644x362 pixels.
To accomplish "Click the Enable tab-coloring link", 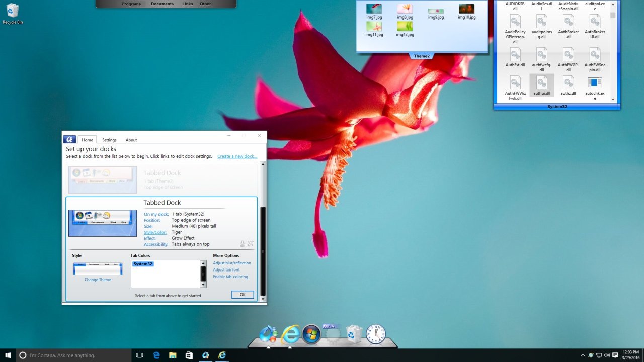I will [x=230, y=277].
